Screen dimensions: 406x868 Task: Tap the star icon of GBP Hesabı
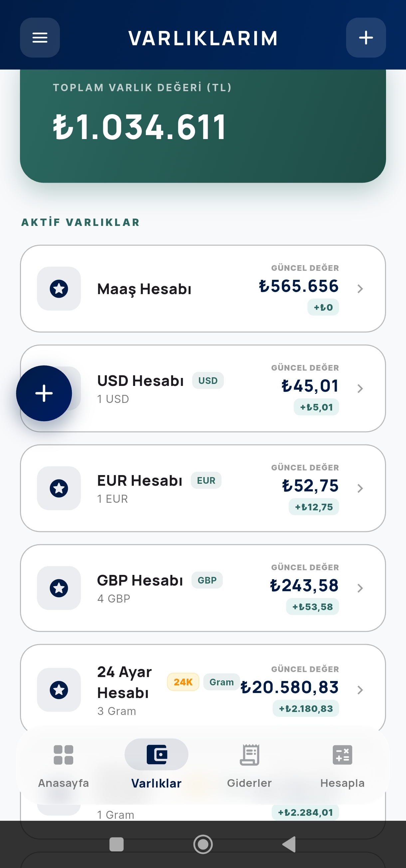pos(59,588)
